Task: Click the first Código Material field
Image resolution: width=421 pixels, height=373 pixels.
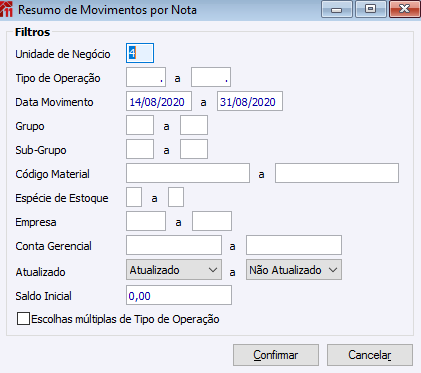Action: [188, 173]
